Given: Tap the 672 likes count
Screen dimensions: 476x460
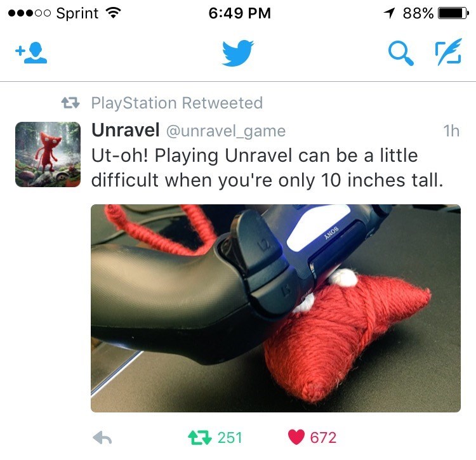Looking at the screenshot, I should pos(323,438).
